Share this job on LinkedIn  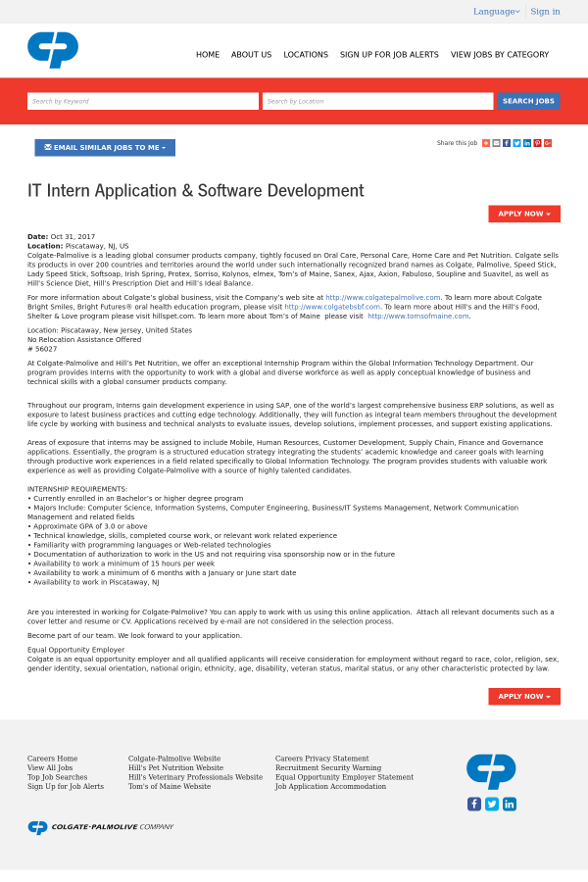(527, 143)
